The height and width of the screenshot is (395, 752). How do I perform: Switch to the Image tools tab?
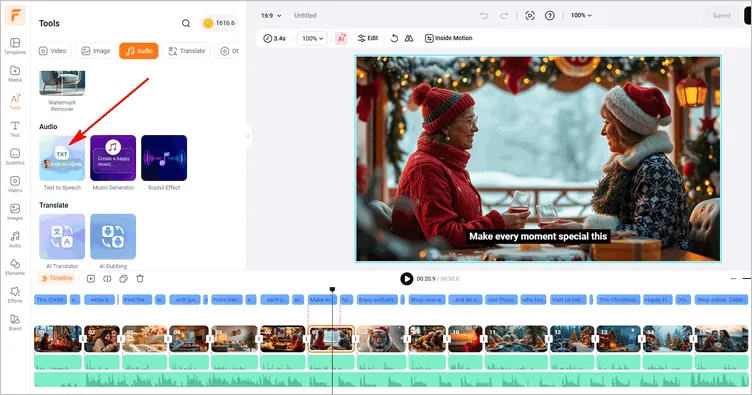click(95, 51)
